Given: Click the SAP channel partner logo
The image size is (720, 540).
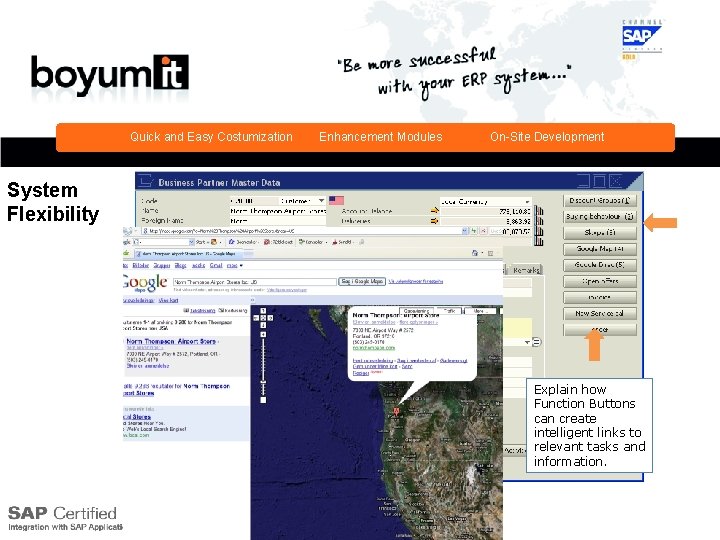Looking at the screenshot, I should [641, 39].
